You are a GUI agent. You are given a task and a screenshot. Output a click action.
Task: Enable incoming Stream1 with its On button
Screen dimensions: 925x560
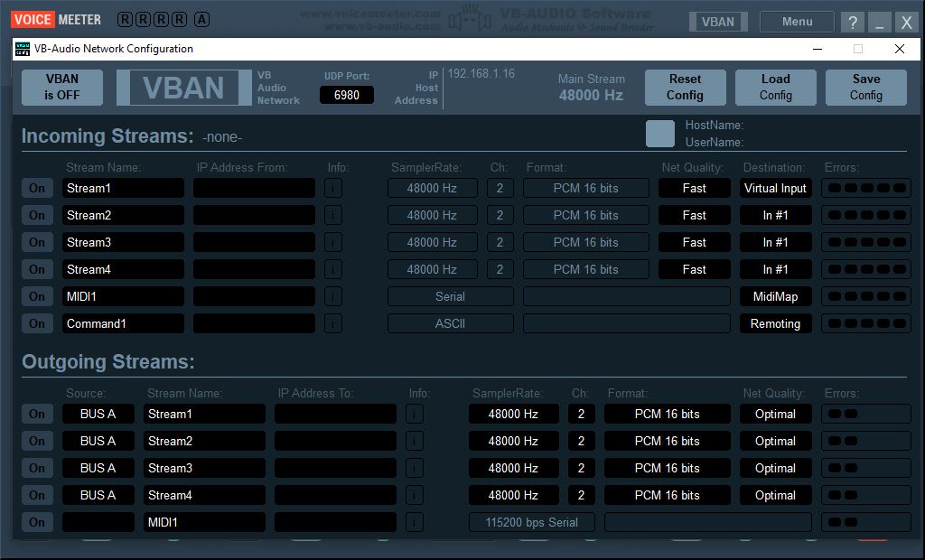[37, 188]
